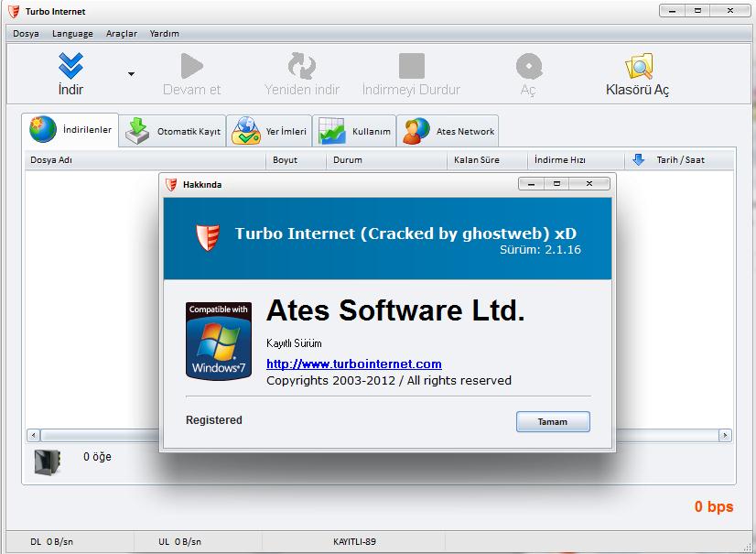Open the Yer İmleri tab

click(x=269, y=131)
